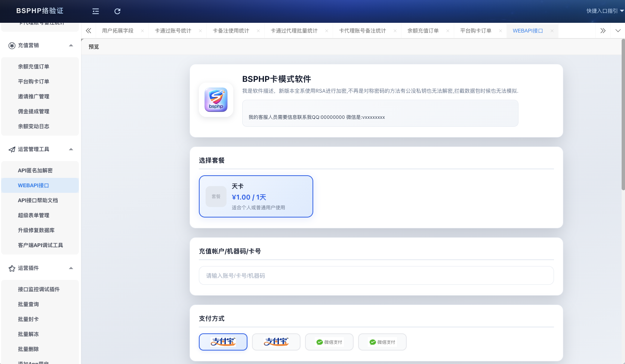Image resolution: width=625 pixels, height=364 pixels.
Task: Switch to 卡代理账号备注统计 tab
Action: click(x=363, y=31)
